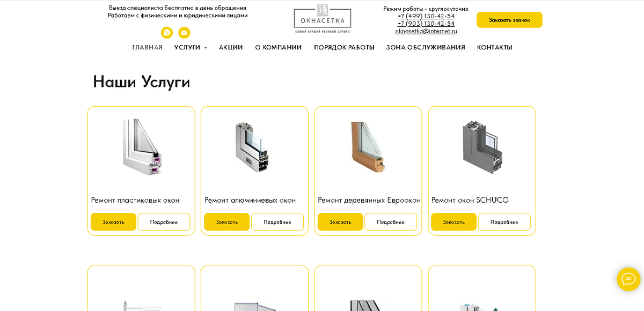Click the Режим работы - круглосуточно text
The image size is (644, 311).
[x=426, y=9]
